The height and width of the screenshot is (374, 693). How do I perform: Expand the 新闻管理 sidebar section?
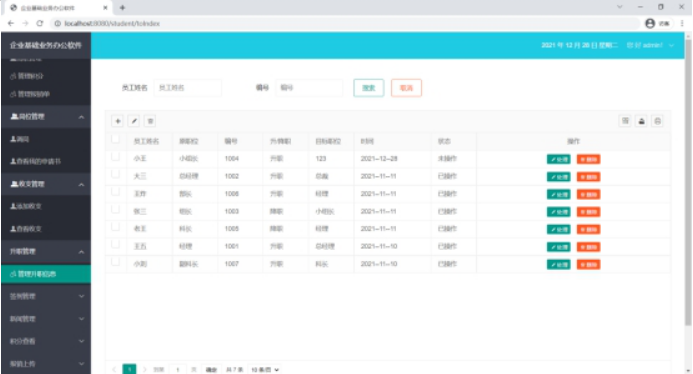pyautogui.click(x=46, y=319)
